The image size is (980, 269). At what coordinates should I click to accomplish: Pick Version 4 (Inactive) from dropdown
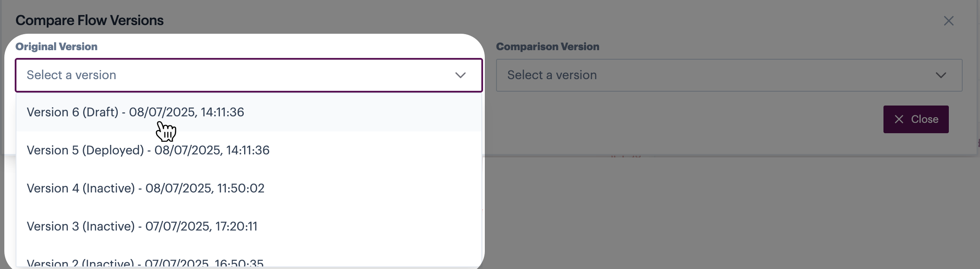[145, 189]
